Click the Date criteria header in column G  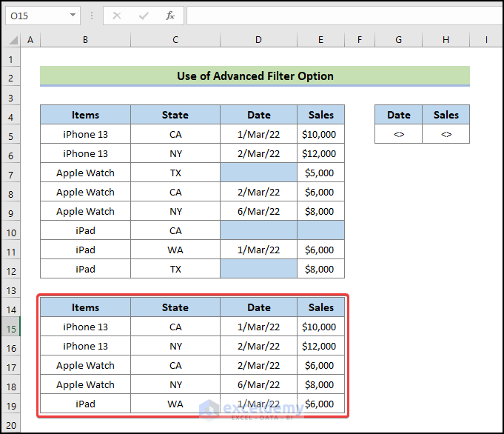(x=399, y=115)
